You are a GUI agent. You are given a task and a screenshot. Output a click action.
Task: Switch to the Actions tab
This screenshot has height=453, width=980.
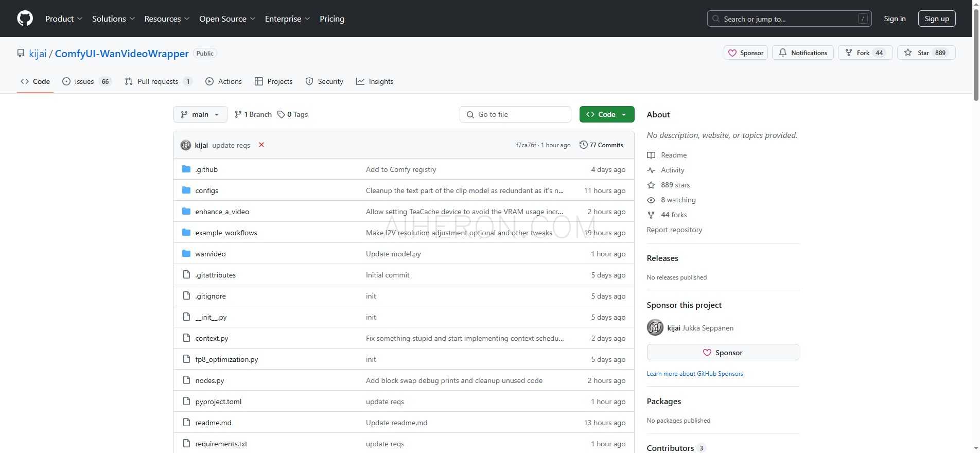coord(223,81)
